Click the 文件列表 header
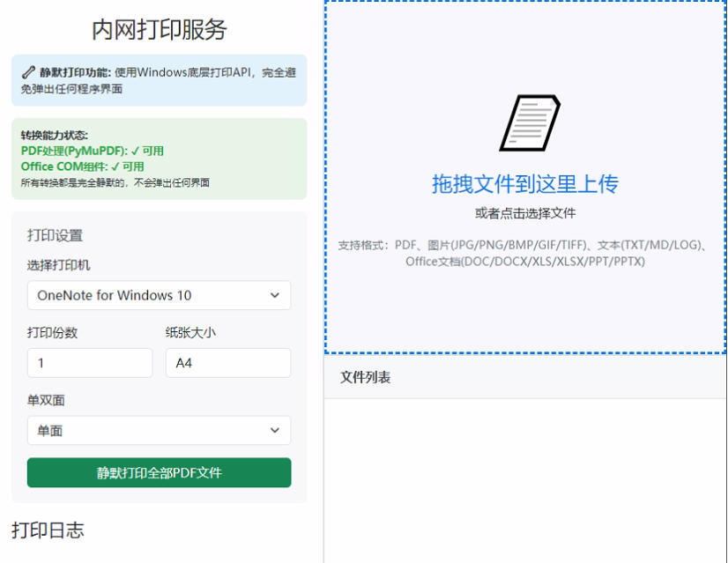 point(366,377)
